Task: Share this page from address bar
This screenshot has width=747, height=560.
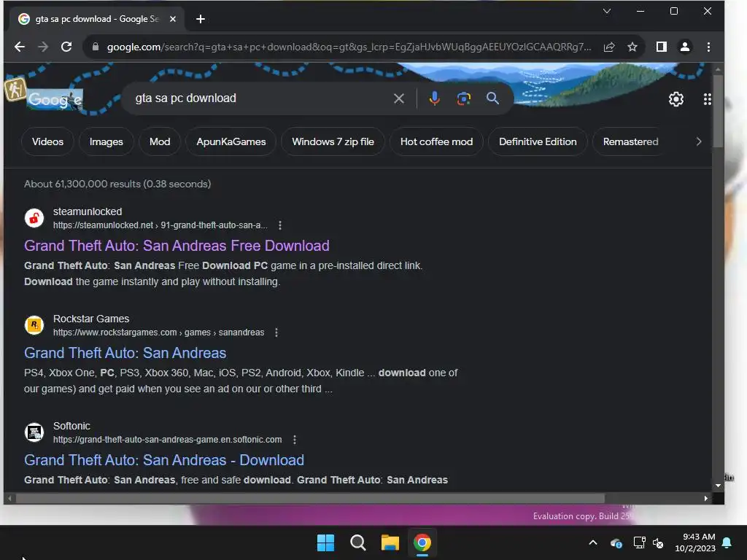Action: 609,47
